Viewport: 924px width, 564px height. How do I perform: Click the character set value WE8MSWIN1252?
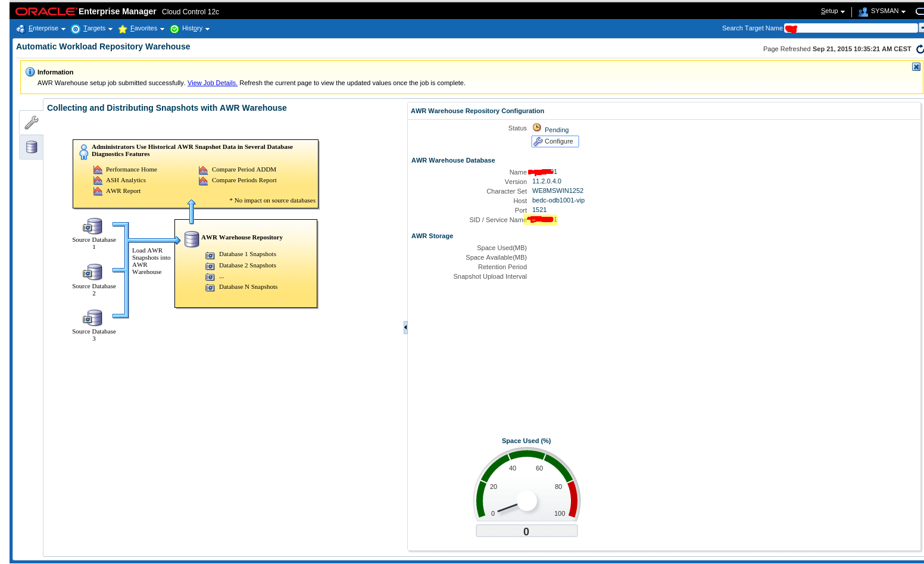tap(558, 191)
